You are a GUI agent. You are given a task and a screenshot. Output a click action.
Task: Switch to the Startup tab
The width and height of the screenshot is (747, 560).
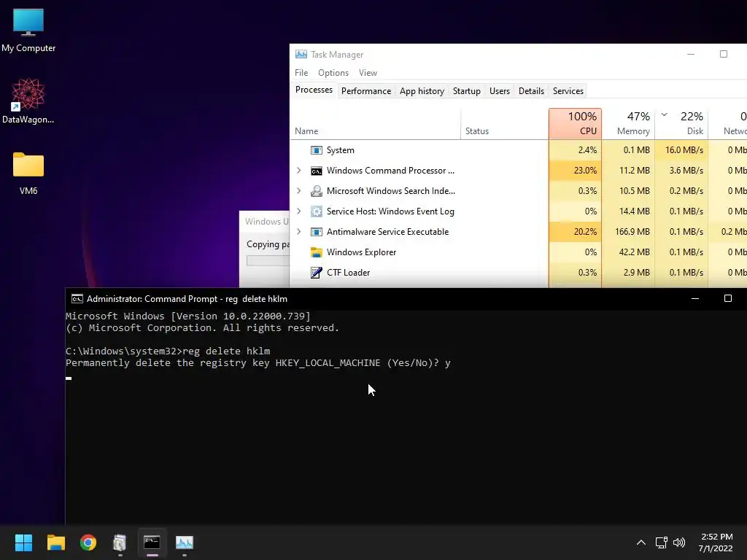pyautogui.click(x=466, y=91)
